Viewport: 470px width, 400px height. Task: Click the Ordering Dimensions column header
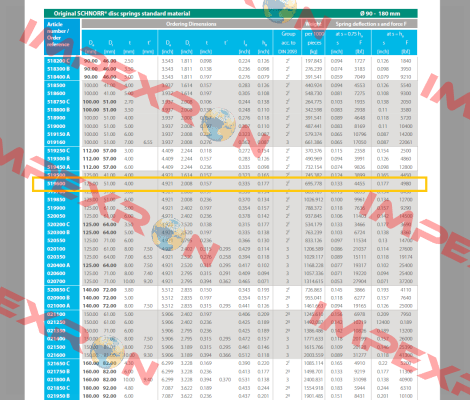(191, 24)
